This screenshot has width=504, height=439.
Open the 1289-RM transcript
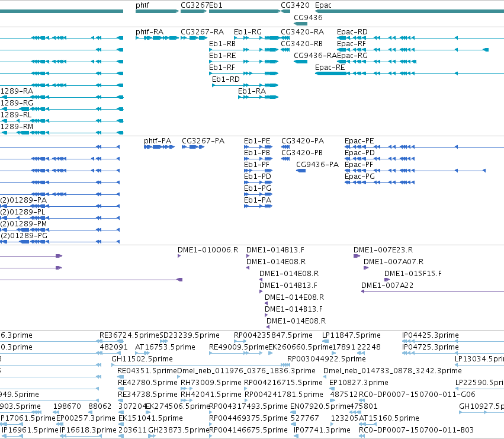62,133
